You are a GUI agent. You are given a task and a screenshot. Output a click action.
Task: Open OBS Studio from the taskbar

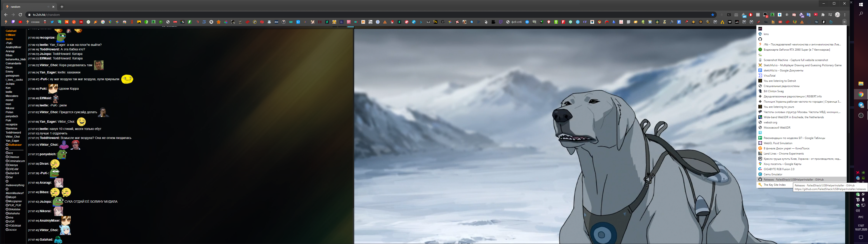coord(861,116)
